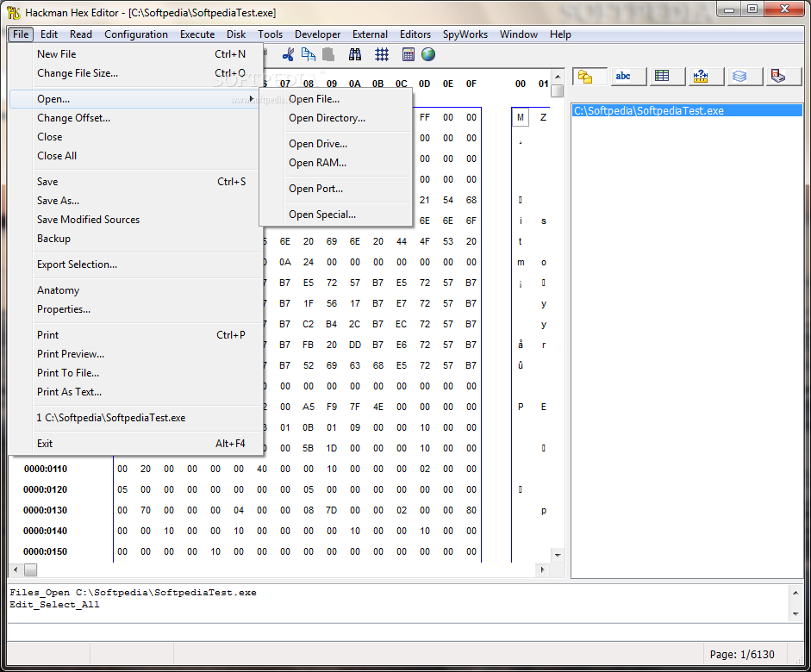The height and width of the screenshot is (672, 811).
Task: Choose Save Modified Sources entry
Action: tap(134, 219)
